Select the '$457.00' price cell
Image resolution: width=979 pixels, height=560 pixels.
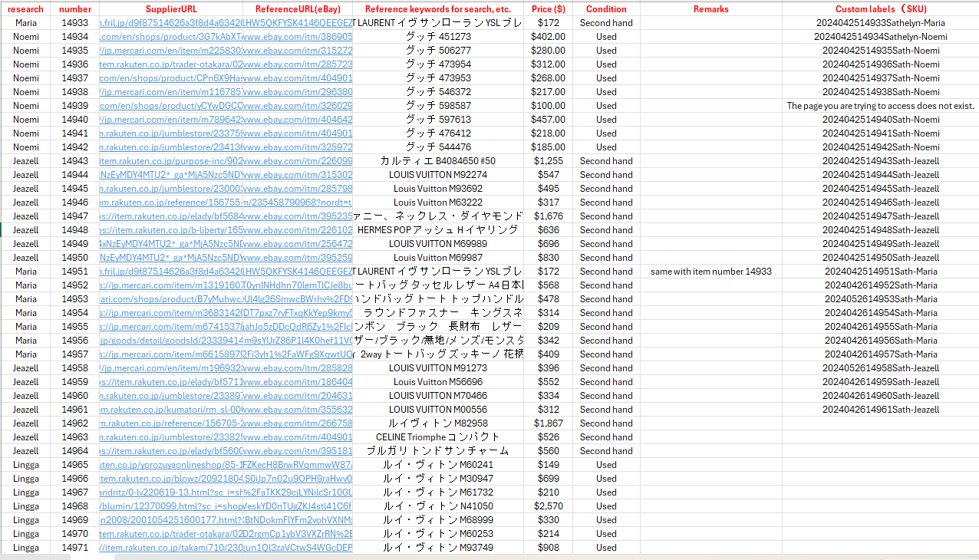pyautogui.click(x=549, y=120)
